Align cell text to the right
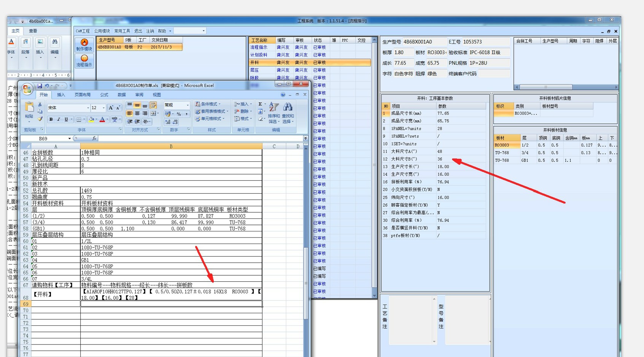This screenshot has width=644, height=357. (145, 113)
